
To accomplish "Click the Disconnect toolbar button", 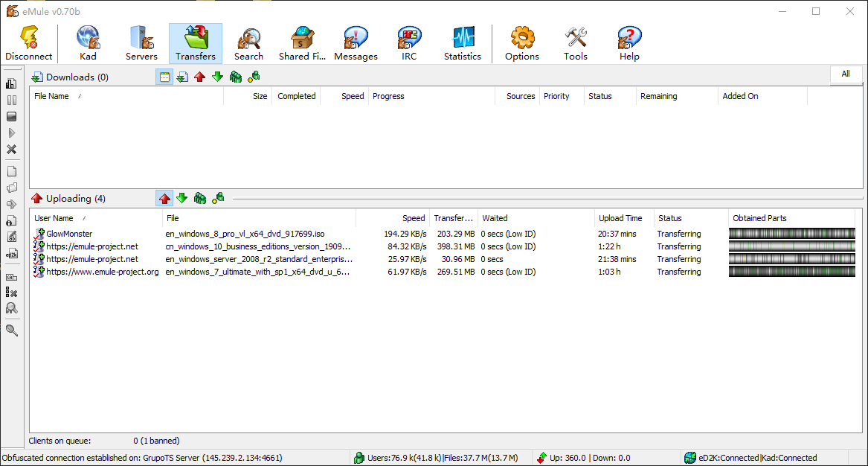I will [29, 43].
